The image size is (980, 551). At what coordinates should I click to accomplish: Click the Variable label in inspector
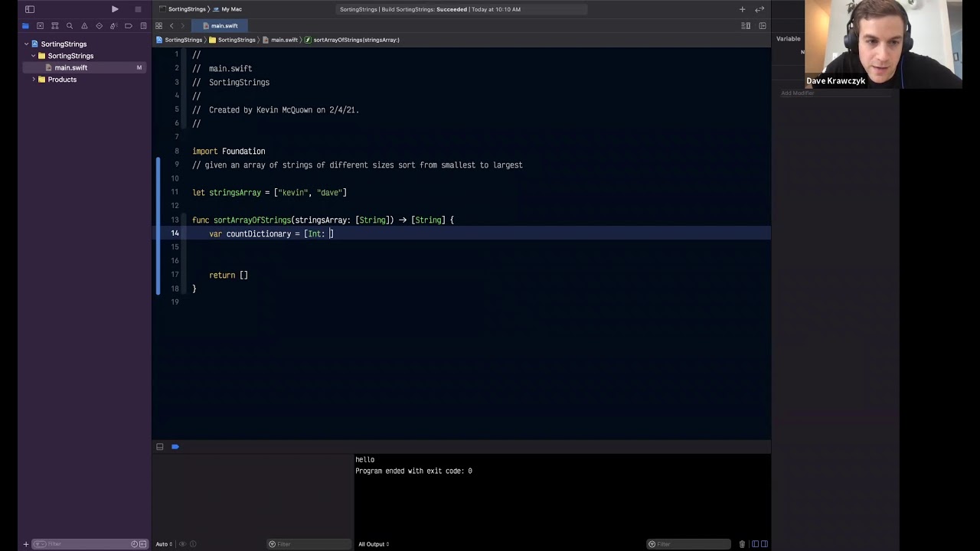(x=789, y=39)
